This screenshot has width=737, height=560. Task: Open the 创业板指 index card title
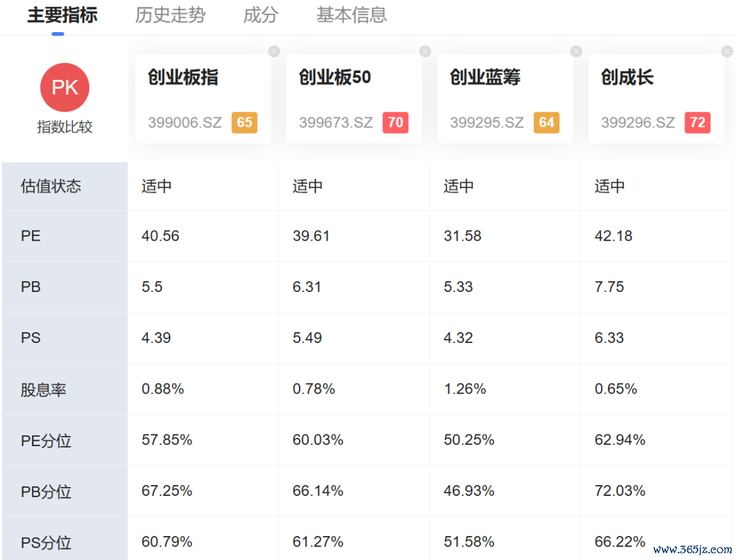point(183,77)
